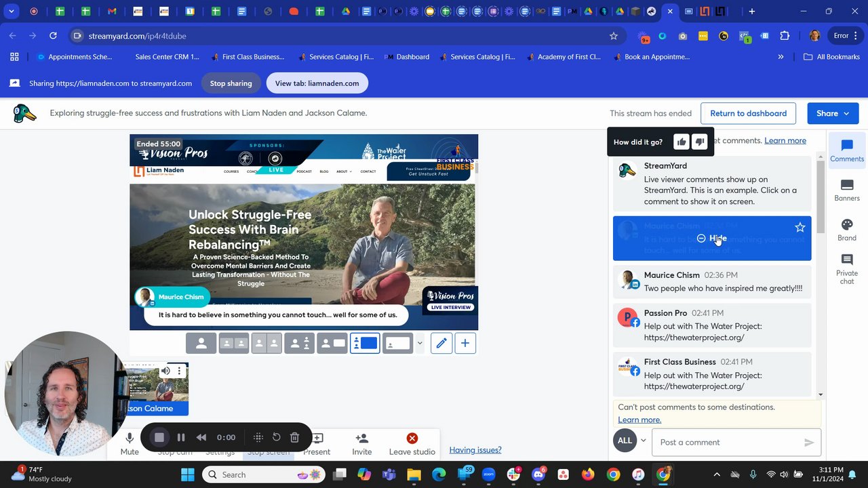This screenshot has height=488, width=868.
Task: Open the Banners side tab
Action: pyautogui.click(x=847, y=190)
